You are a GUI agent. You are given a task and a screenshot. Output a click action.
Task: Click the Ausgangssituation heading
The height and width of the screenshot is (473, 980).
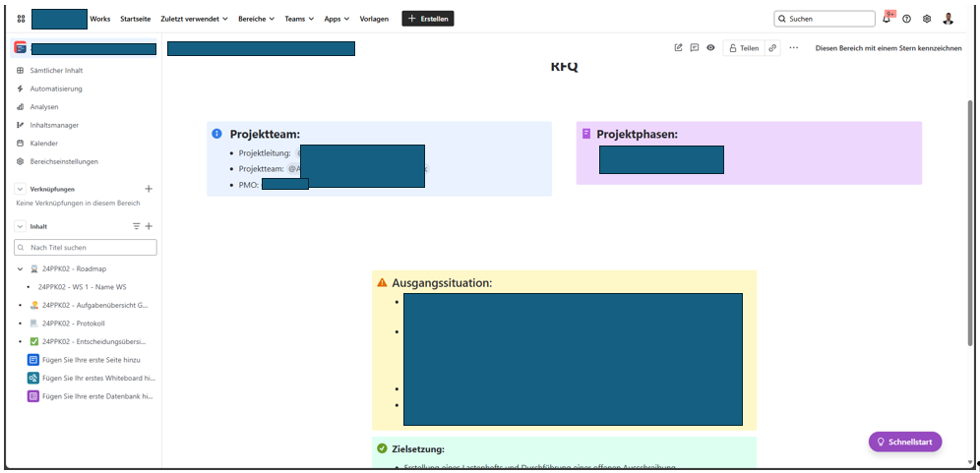tap(442, 283)
